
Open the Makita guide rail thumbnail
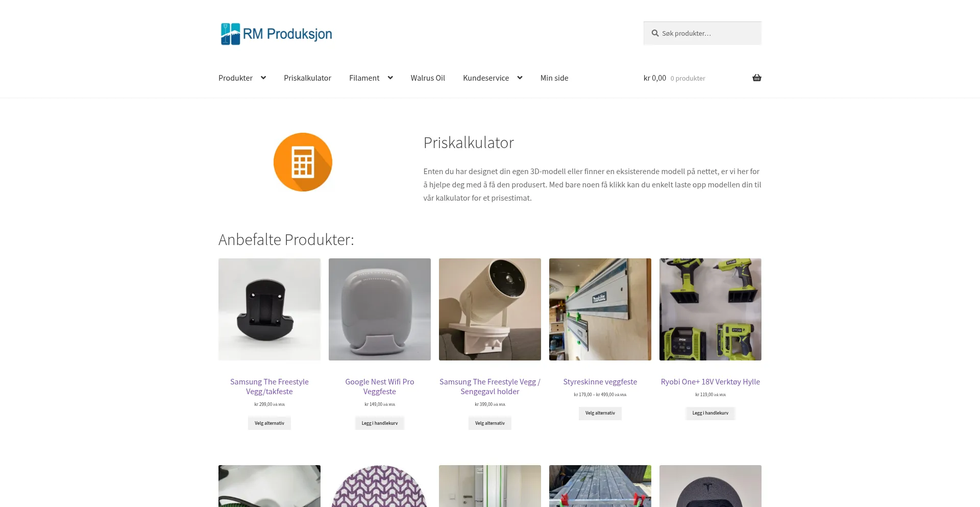(x=600, y=309)
